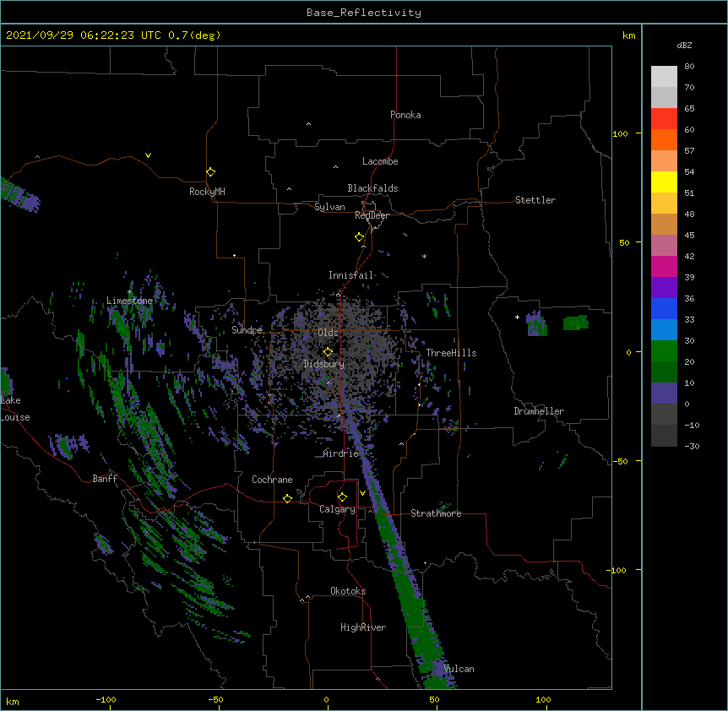
Task: Click the RedDeer label
Action: 372,215
